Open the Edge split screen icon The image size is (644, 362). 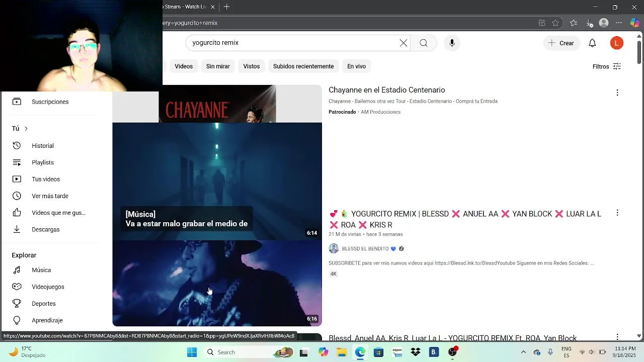click(x=542, y=23)
